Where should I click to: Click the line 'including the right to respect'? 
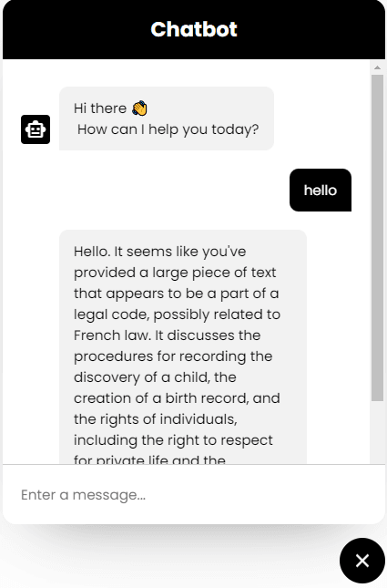point(173,440)
